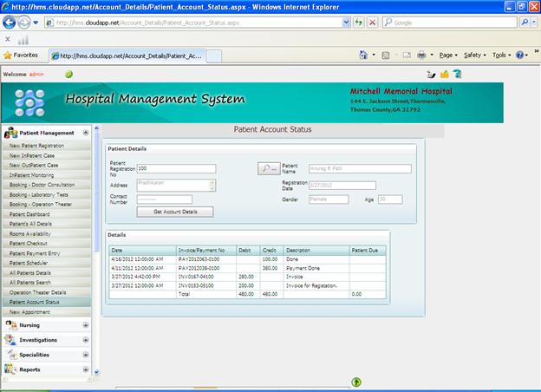This screenshot has height=392, width=541.
Task: Expand the Nursing sidebar section
Action: click(x=85, y=325)
